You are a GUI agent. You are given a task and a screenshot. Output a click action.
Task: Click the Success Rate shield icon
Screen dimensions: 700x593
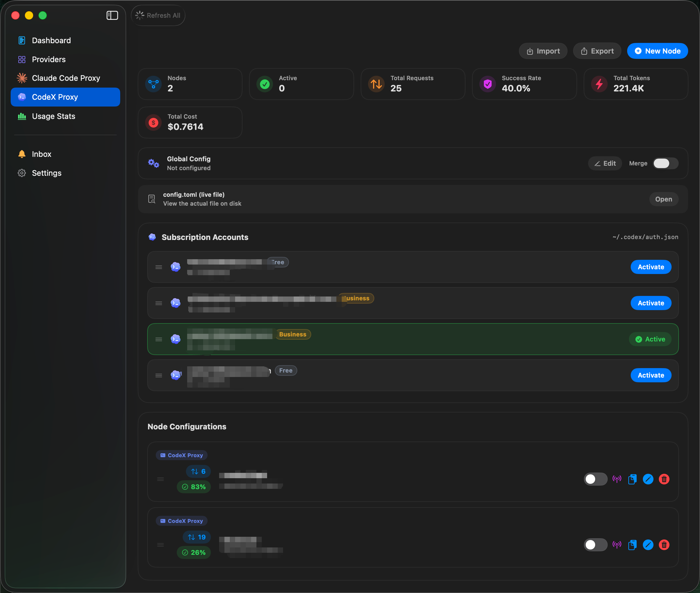(x=488, y=84)
